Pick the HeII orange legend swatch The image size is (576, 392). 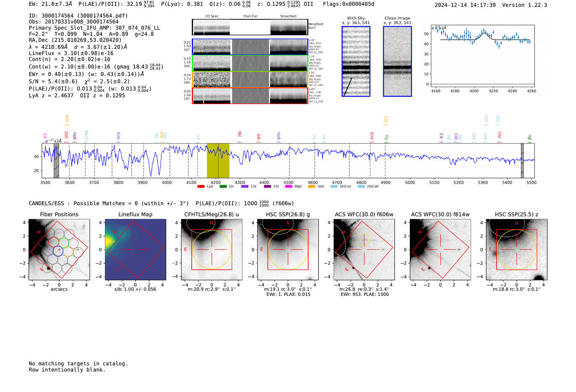point(311,187)
